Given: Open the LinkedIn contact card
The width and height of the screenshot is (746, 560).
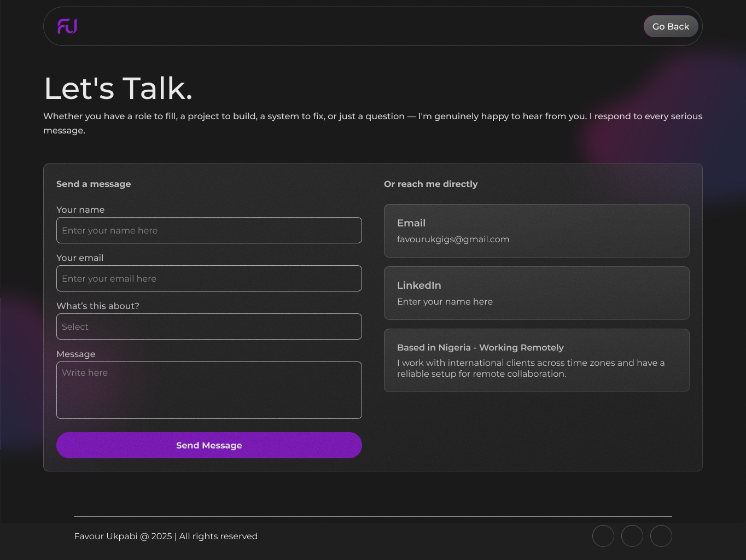Looking at the screenshot, I should 537,293.
